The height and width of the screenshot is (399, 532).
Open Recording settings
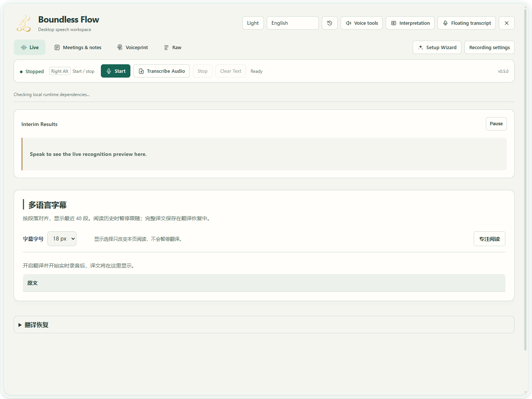click(x=490, y=47)
